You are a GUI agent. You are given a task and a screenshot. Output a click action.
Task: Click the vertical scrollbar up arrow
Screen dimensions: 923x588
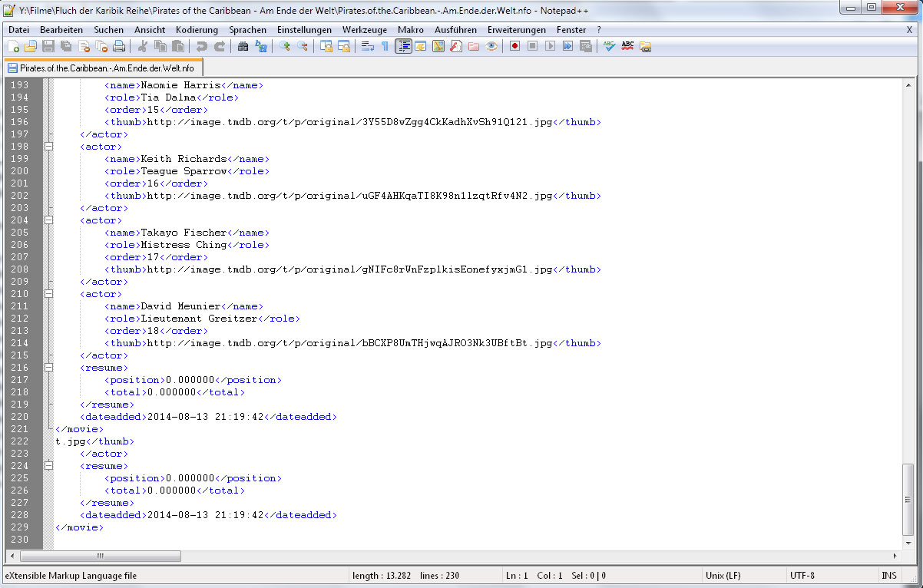click(x=909, y=85)
